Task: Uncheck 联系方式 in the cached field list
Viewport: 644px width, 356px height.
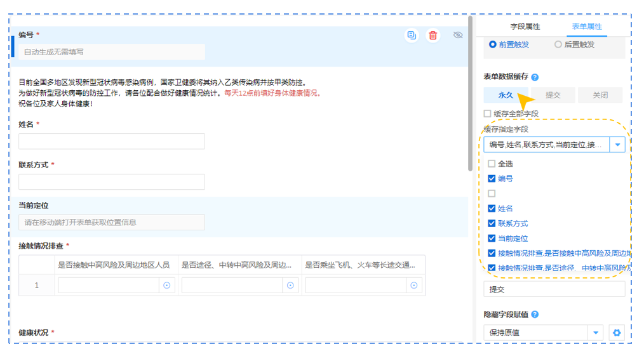Action: 492,223
